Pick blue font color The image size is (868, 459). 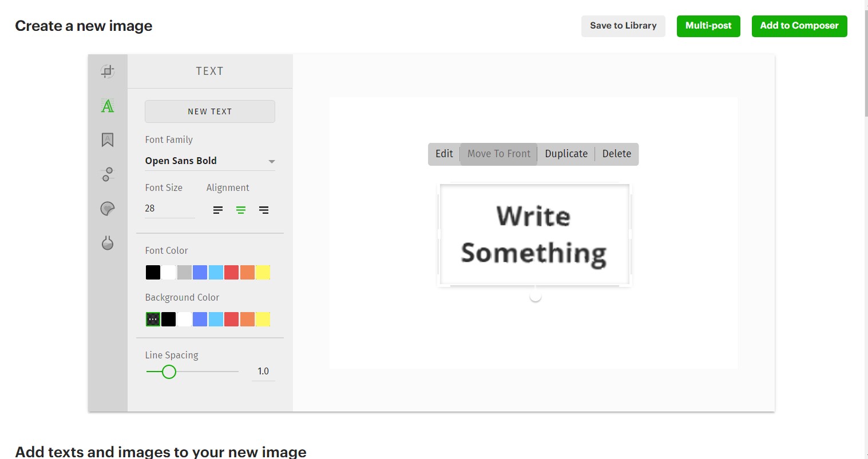tap(200, 273)
